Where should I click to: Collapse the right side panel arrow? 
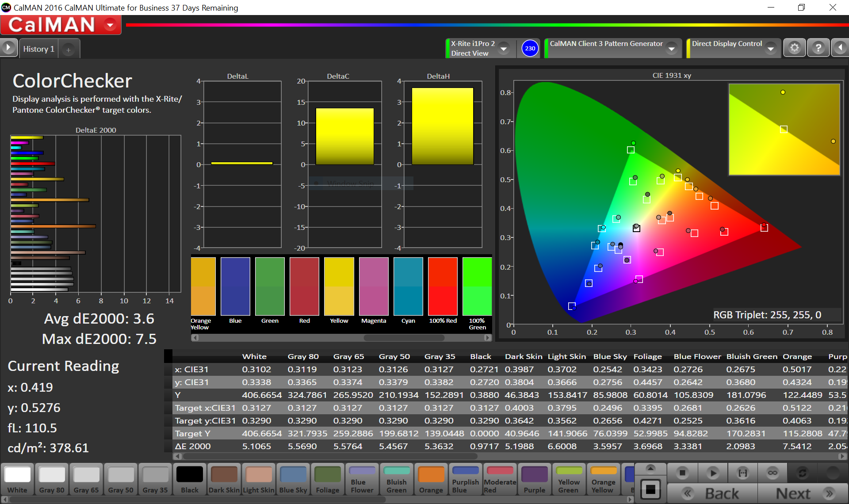[x=841, y=48]
